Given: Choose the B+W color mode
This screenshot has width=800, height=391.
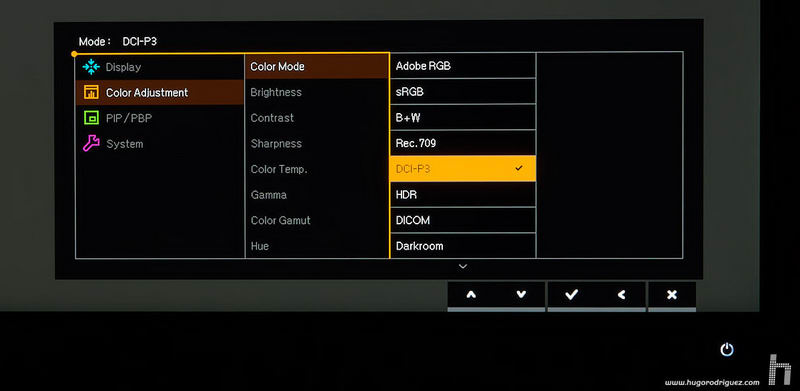Looking at the screenshot, I should click(463, 117).
